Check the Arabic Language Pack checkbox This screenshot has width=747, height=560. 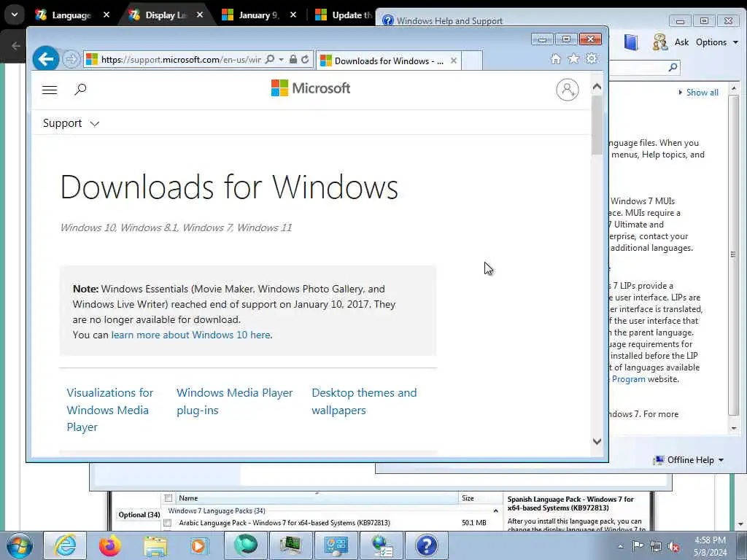(x=167, y=523)
